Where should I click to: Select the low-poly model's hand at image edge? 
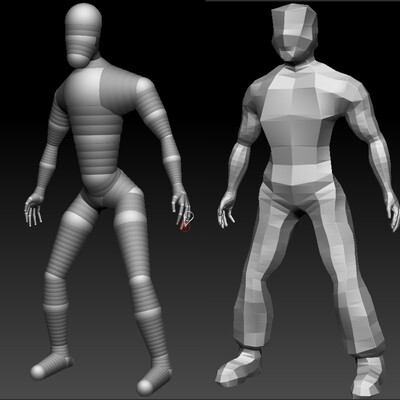tap(393, 212)
